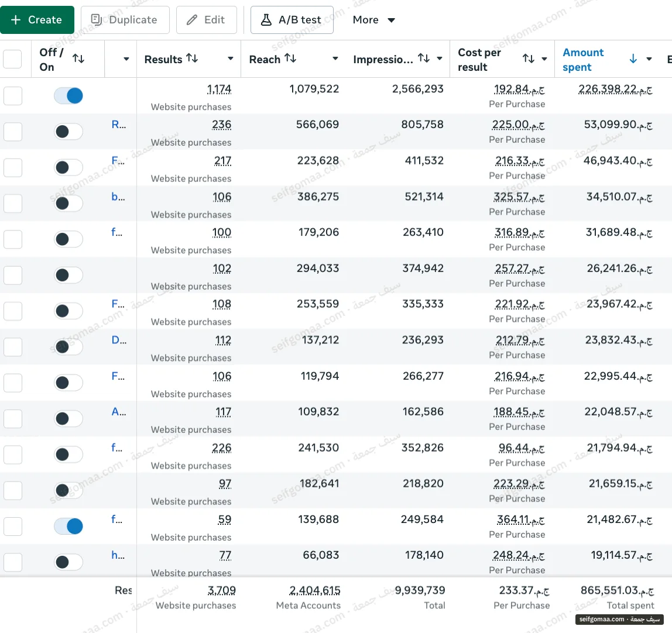Viewport: 672px width, 633px height.
Task: Sort by Cost per result arrows icon
Action: pyautogui.click(x=529, y=59)
